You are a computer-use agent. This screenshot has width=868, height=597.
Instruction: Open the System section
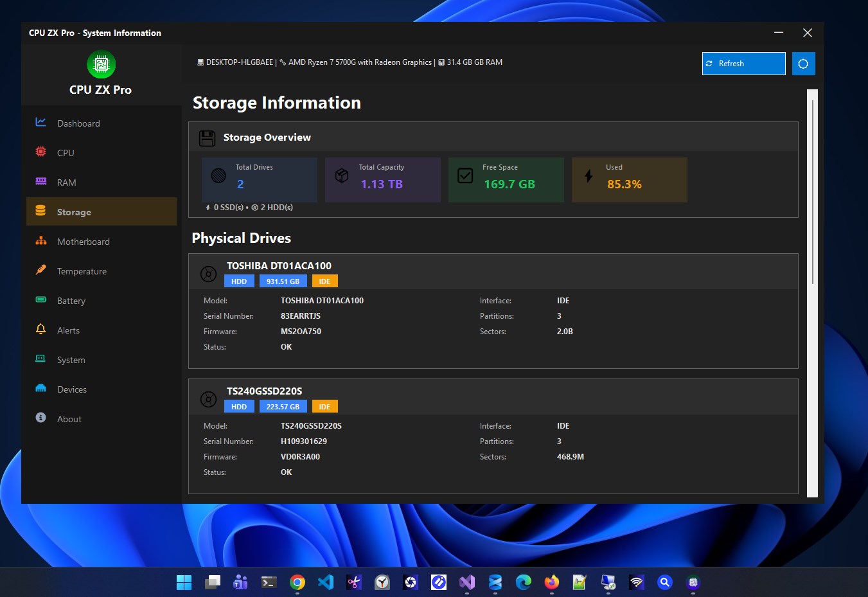pos(71,360)
